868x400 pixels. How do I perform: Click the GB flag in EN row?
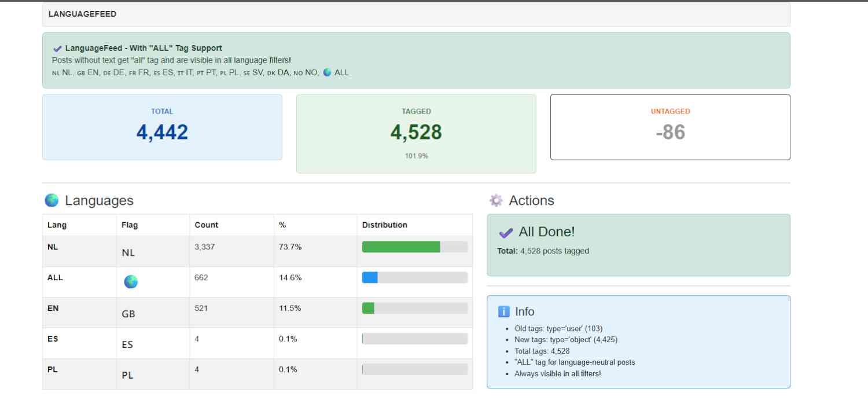[128, 314]
